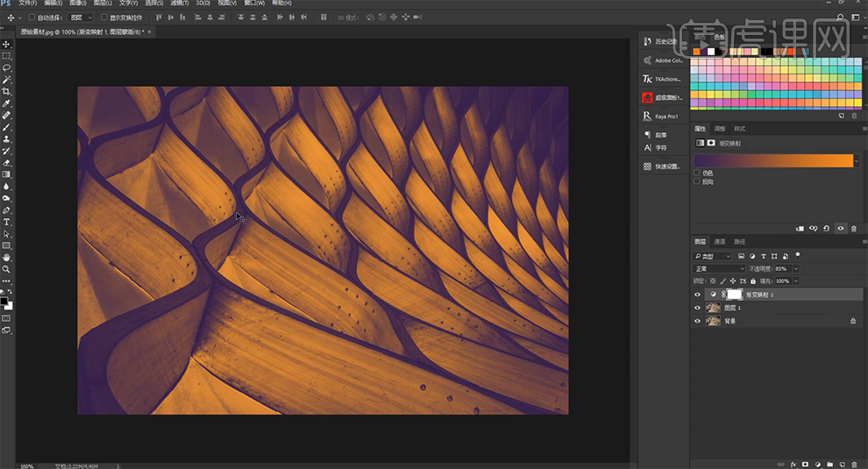Image resolution: width=868 pixels, height=469 pixels.
Task: Select the 图层 1 layer thumbnail
Action: point(713,308)
